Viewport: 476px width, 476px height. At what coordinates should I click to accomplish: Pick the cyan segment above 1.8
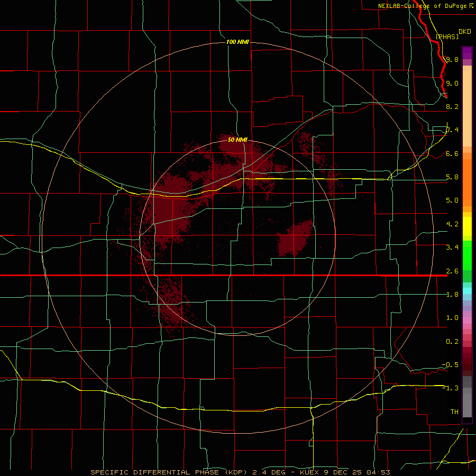point(467,291)
